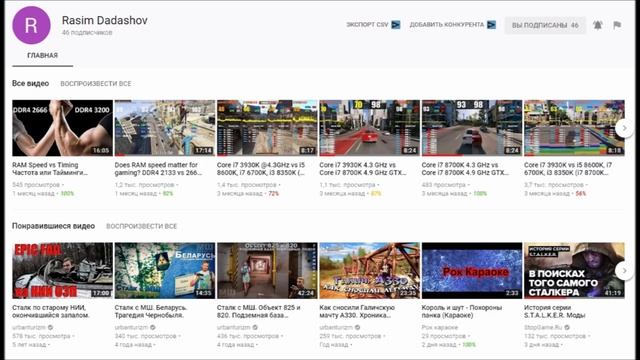Click title Сталк с МШ. Беларусь
The height and width of the screenshot is (360, 640).
151,311
